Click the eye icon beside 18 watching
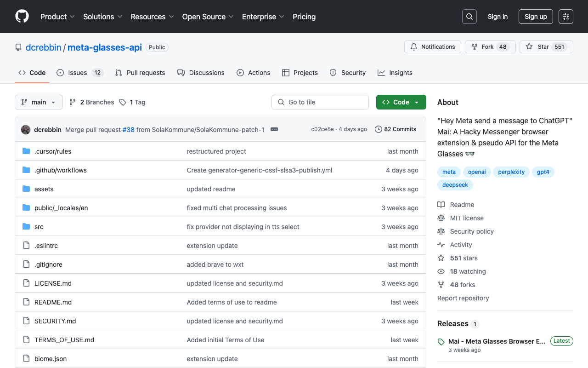The height and width of the screenshot is (368, 588). click(x=441, y=271)
